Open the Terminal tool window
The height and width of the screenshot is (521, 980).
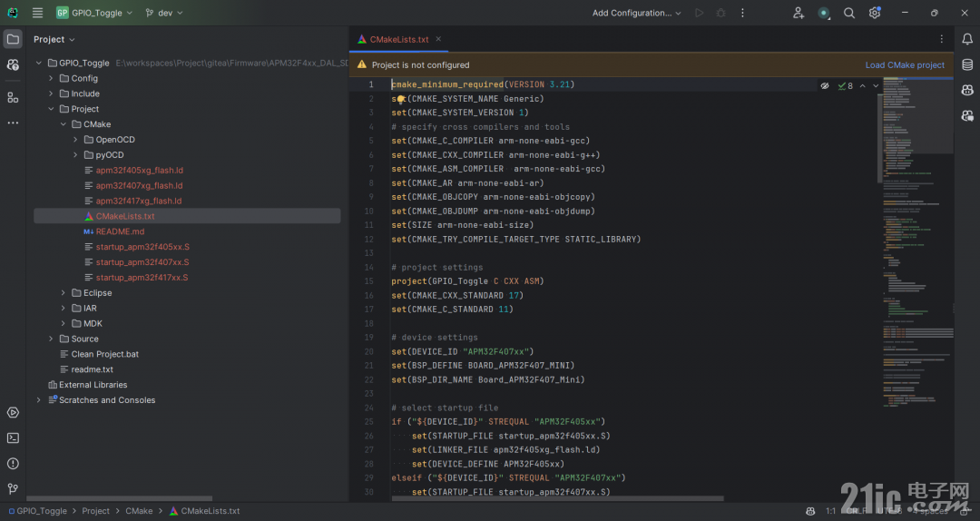tap(13, 438)
